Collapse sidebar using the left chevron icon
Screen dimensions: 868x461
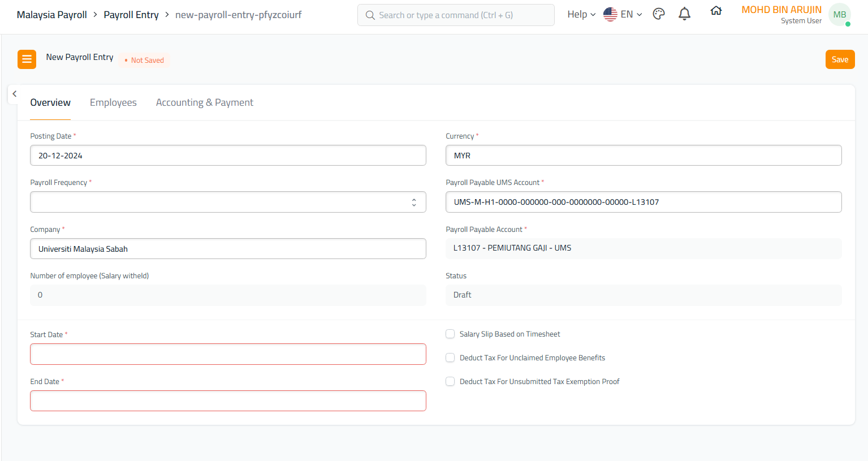tap(15, 94)
